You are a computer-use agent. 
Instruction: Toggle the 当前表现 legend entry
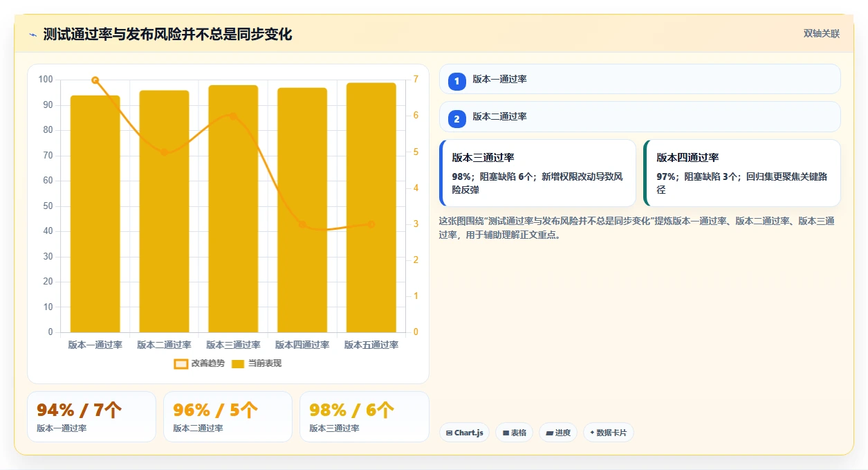(256, 363)
